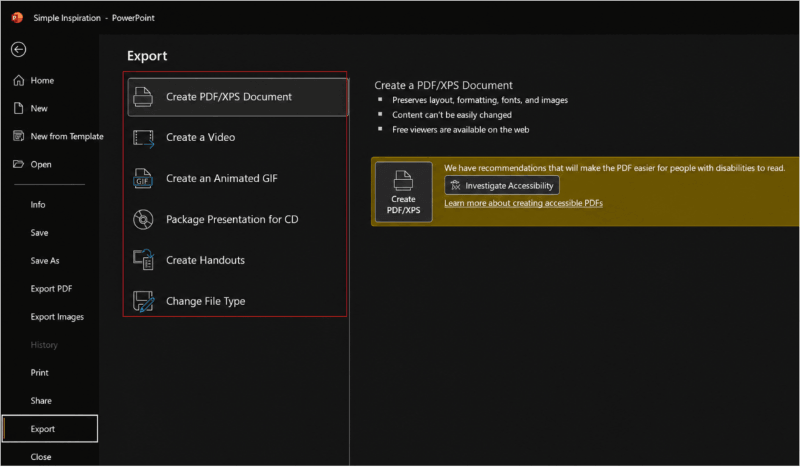Click the PDF/XPS document printer icon in list

(x=143, y=96)
